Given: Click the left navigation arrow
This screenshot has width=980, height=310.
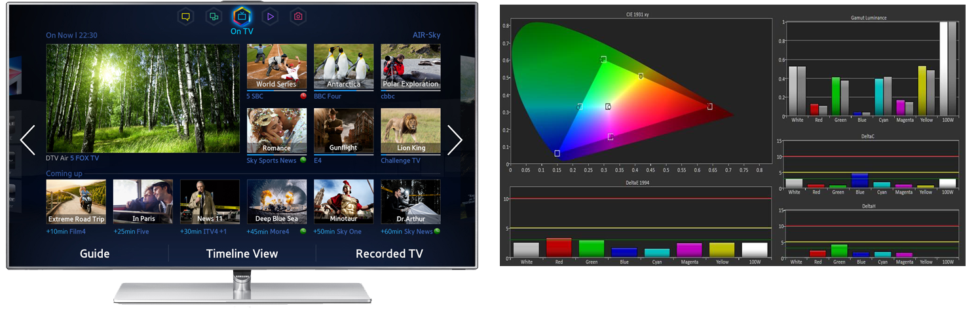Looking at the screenshot, I should tap(28, 140).
